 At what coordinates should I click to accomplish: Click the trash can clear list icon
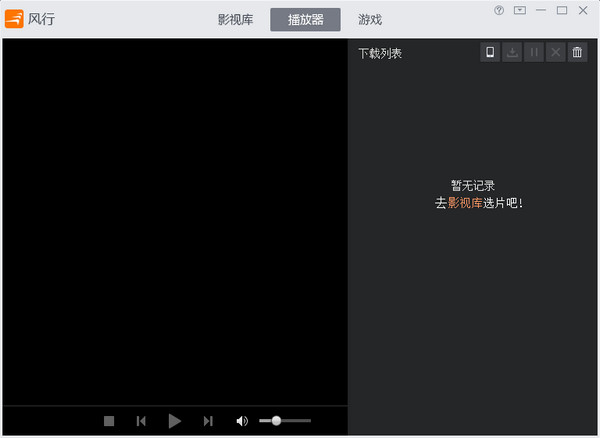click(577, 52)
